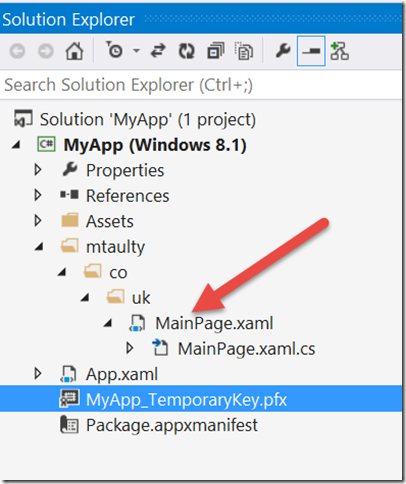Click the Pending Changes Filter clock icon

coord(115,50)
